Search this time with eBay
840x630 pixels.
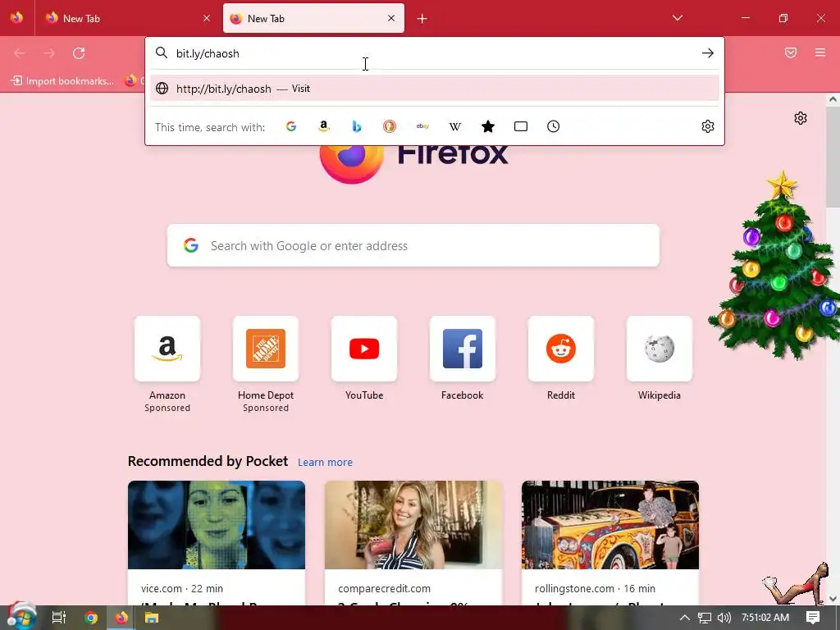click(422, 126)
